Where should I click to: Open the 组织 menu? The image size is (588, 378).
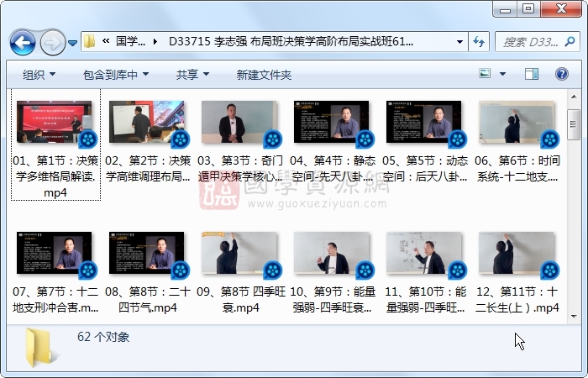[39, 75]
